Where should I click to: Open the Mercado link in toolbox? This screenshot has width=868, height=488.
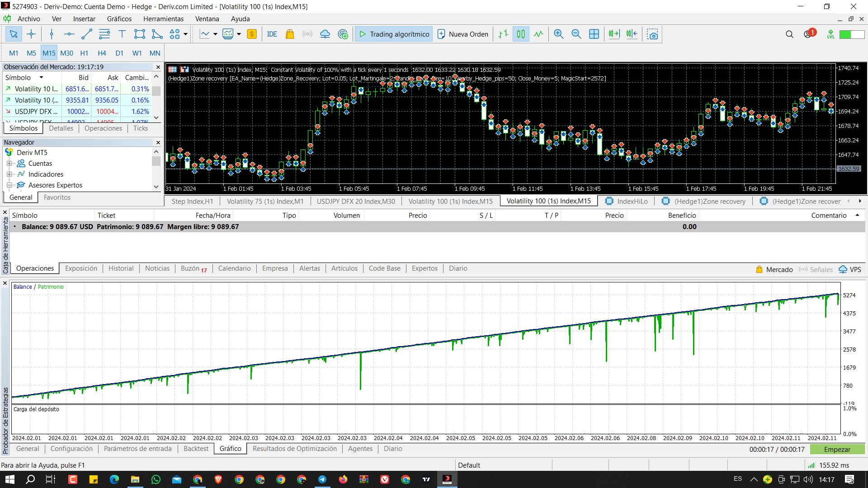[774, 270]
